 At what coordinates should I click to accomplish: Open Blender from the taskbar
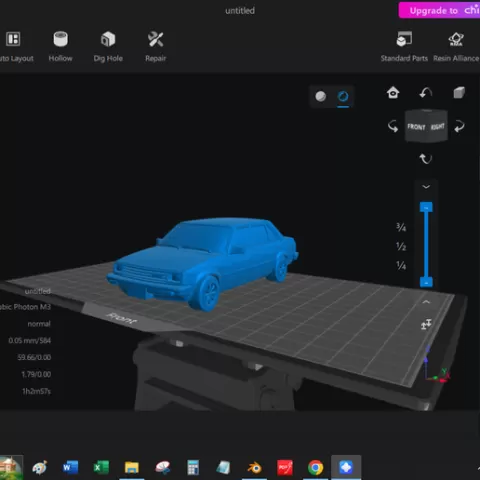254,467
